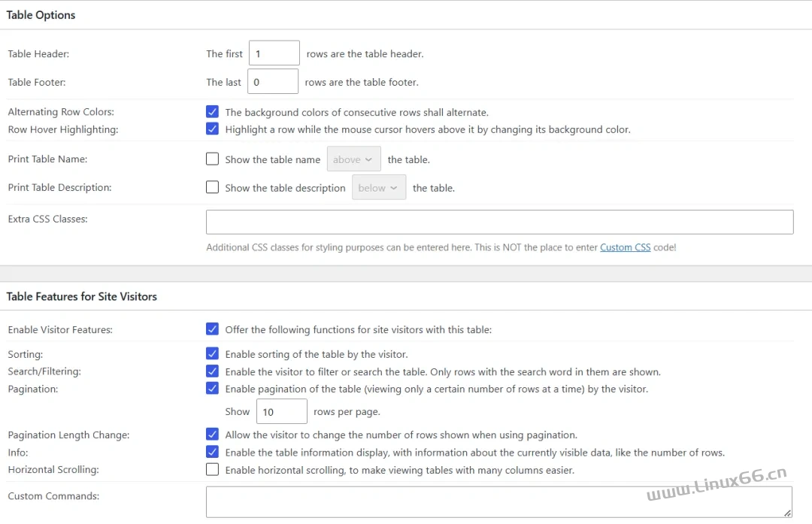
Task: Enable the Show the table name checkbox
Action: coord(212,159)
